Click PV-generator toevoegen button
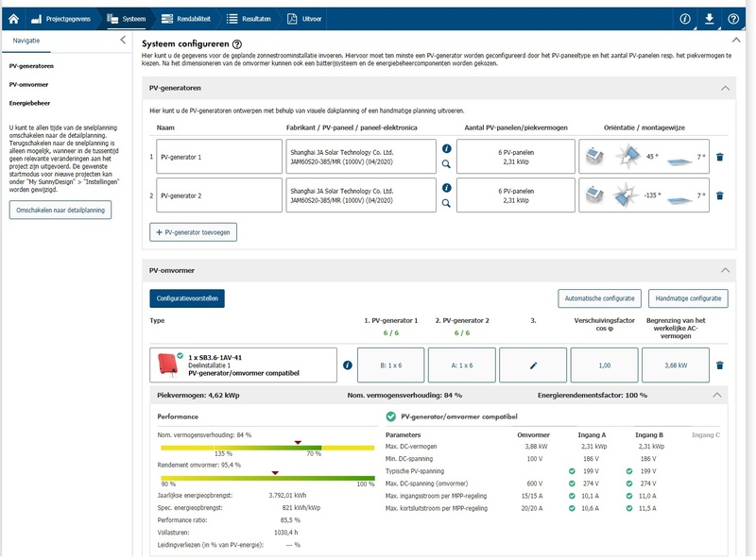The image size is (756, 560). (193, 231)
